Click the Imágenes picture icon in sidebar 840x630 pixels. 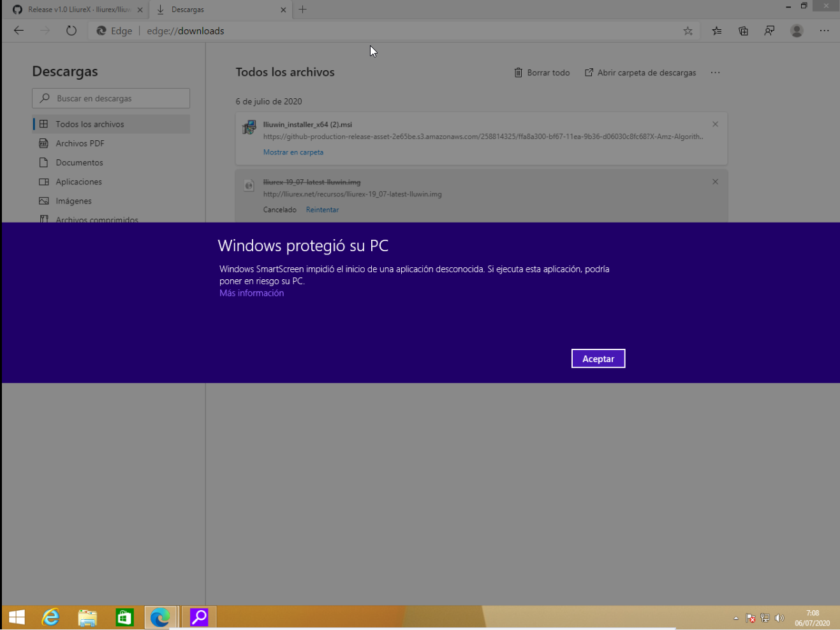pos(43,201)
